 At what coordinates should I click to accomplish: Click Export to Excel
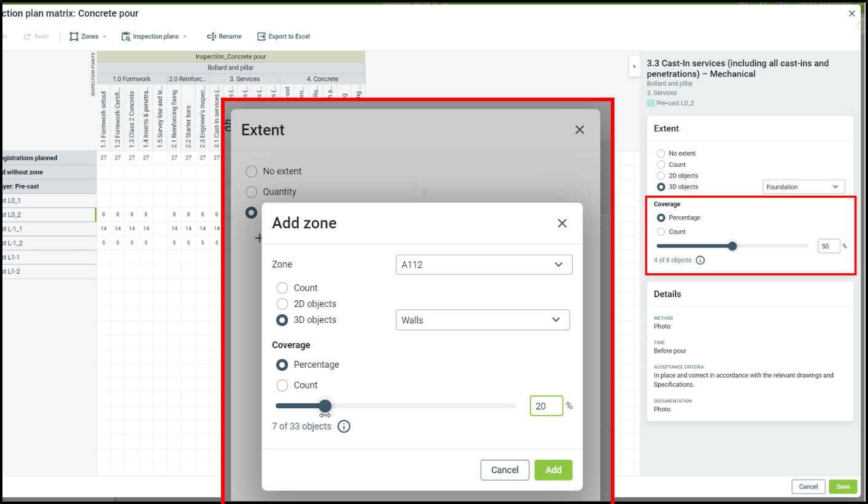click(284, 37)
